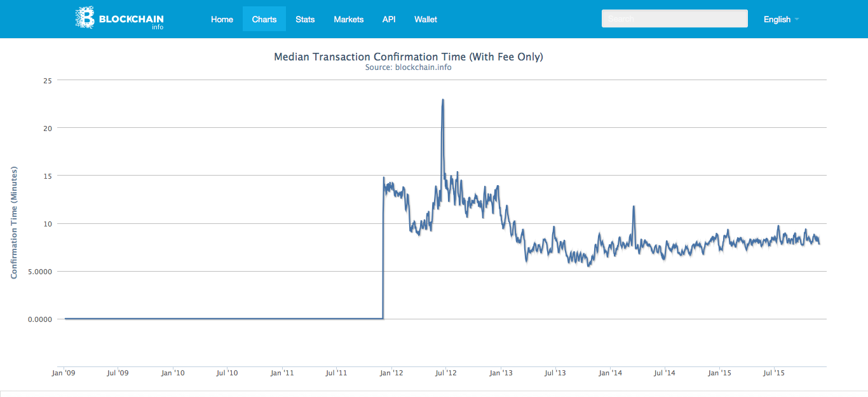Screen dimensions: 868x397
Task: Click the x-axis label Jan '13
Action: 501,373
